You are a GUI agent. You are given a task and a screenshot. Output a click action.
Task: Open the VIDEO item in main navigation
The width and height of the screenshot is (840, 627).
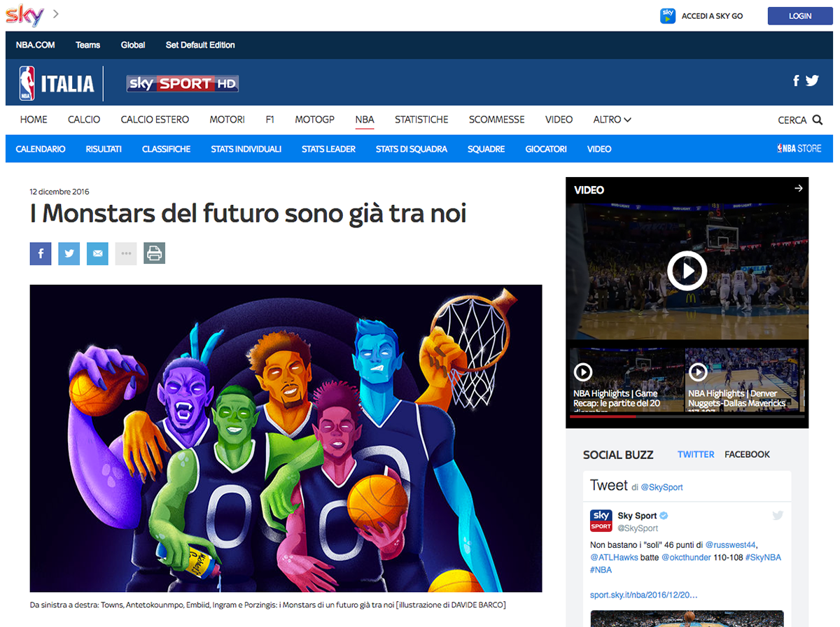pyautogui.click(x=559, y=120)
